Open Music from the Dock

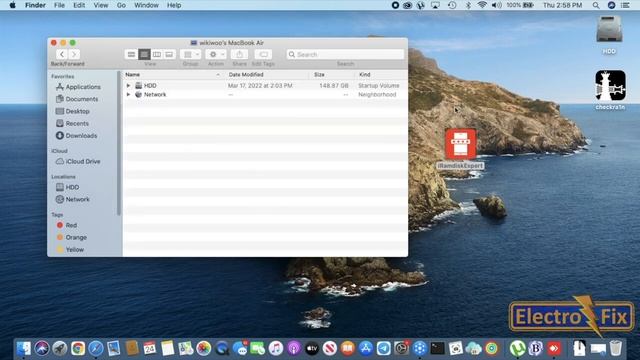coord(276,348)
